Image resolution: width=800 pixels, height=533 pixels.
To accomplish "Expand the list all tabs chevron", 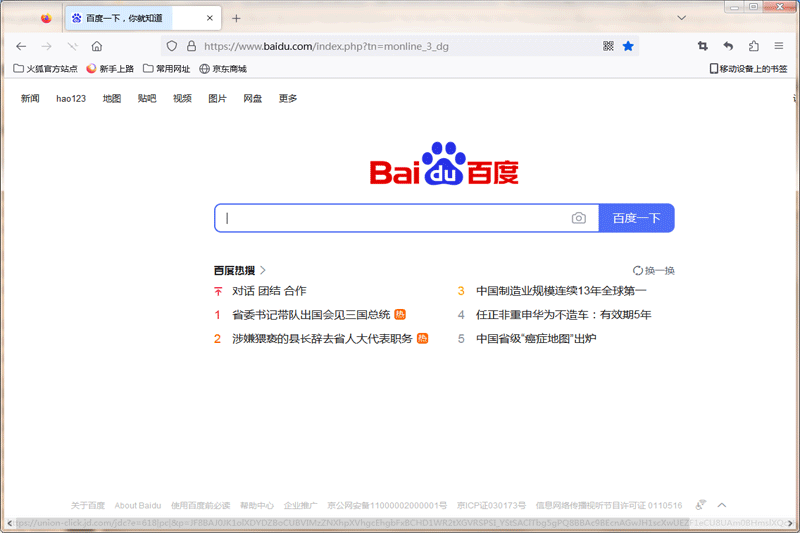I will (682, 18).
